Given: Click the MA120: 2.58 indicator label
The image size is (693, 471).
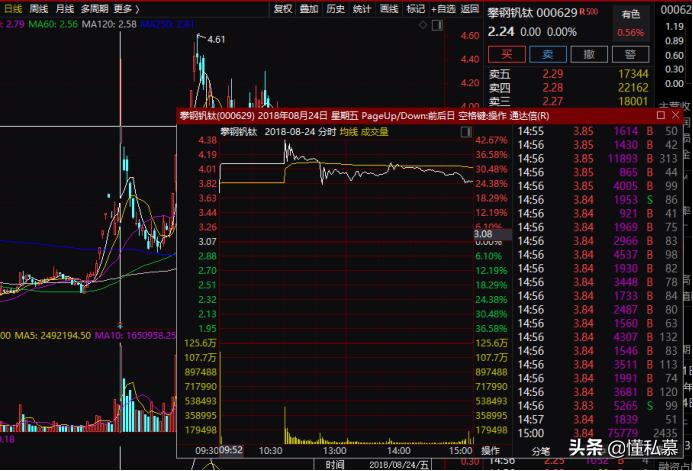Looking at the screenshot, I should (x=109, y=24).
